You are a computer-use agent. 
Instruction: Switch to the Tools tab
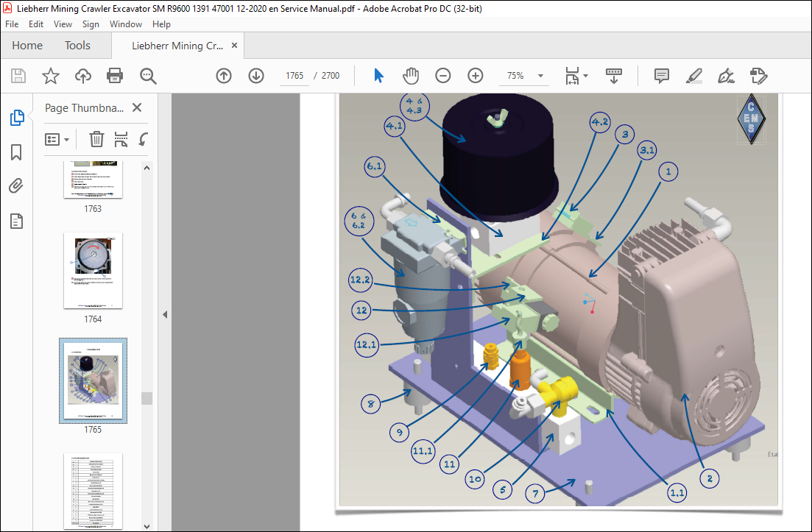tap(78, 46)
